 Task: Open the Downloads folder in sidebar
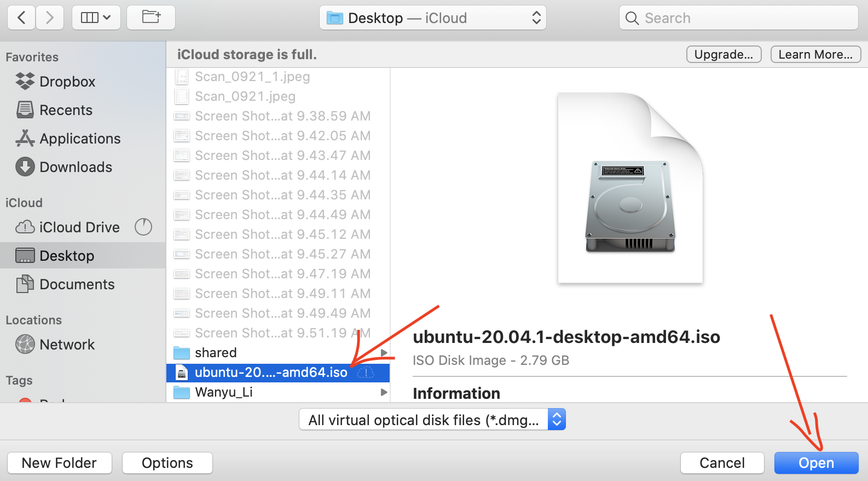coord(75,167)
